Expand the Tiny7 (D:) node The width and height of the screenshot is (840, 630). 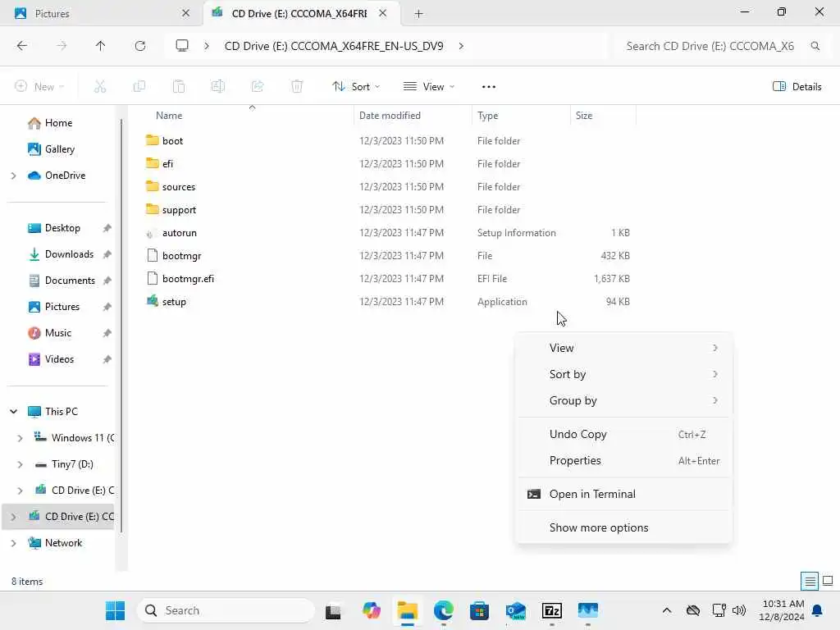click(21, 464)
